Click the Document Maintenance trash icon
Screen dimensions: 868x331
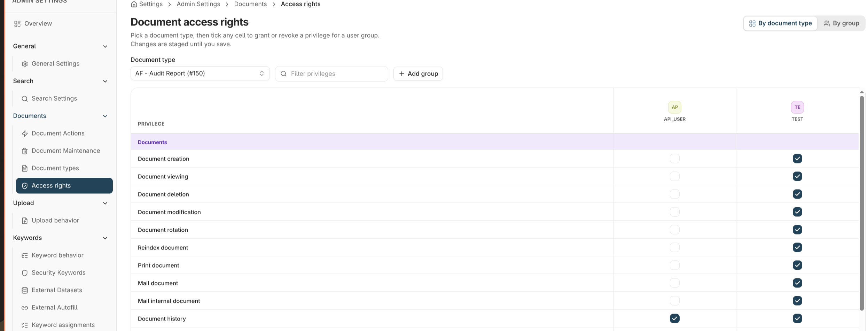[25, 151]
